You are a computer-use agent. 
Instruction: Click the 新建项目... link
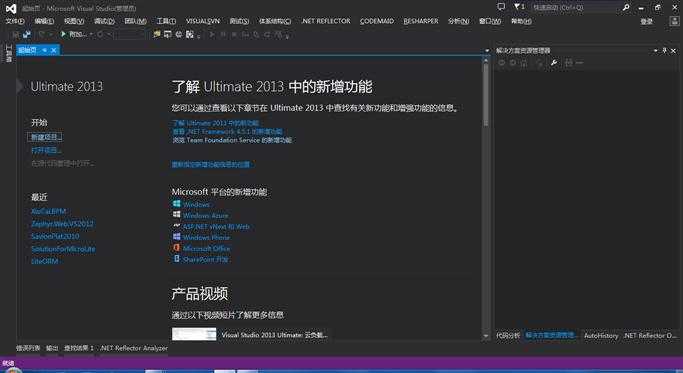click(x=45, y=137)
